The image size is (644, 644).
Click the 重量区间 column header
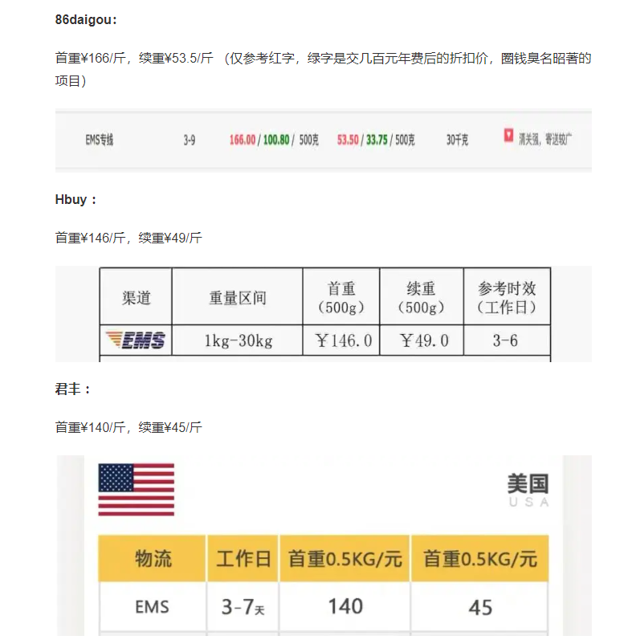coord(238,297)
